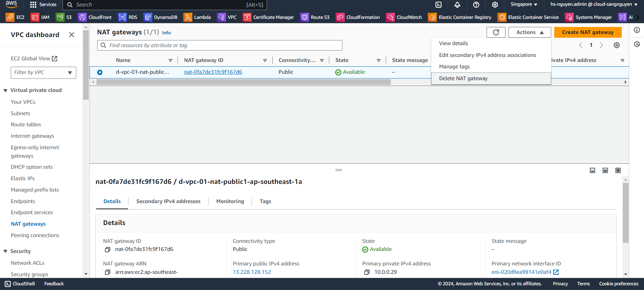644x290 pixels.
Task: Select the d-vpc-01-nat-public row radio button
Action: [x=100, y=72]
